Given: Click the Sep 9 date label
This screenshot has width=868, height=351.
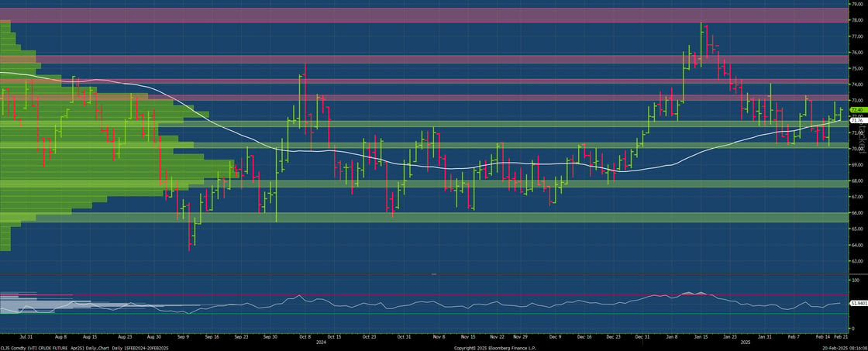Looking at the screenshot, I should [184, 336].
